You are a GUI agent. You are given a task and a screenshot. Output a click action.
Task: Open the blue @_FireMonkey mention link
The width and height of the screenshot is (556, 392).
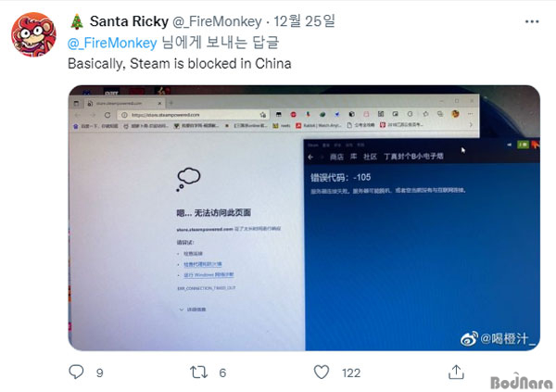(112, 43)
